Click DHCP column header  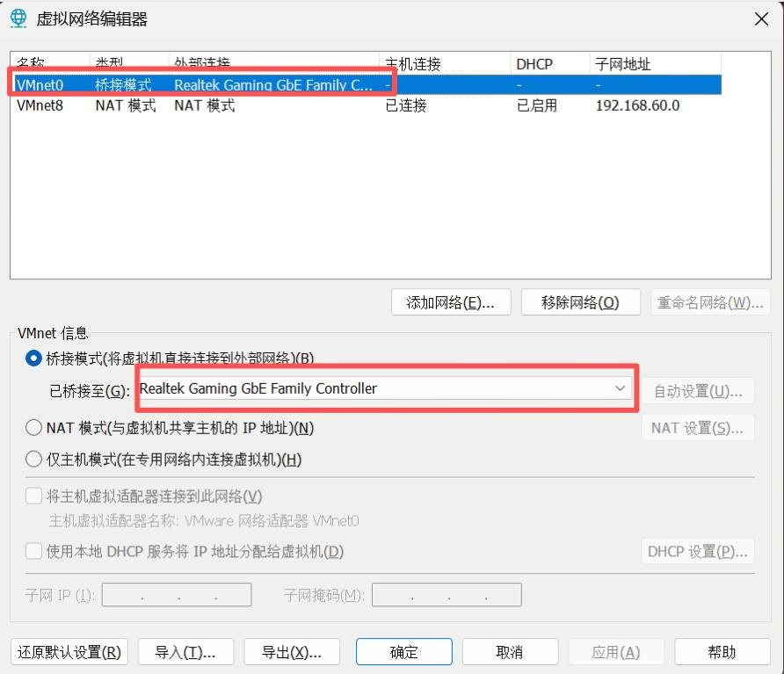pos(550,64)
